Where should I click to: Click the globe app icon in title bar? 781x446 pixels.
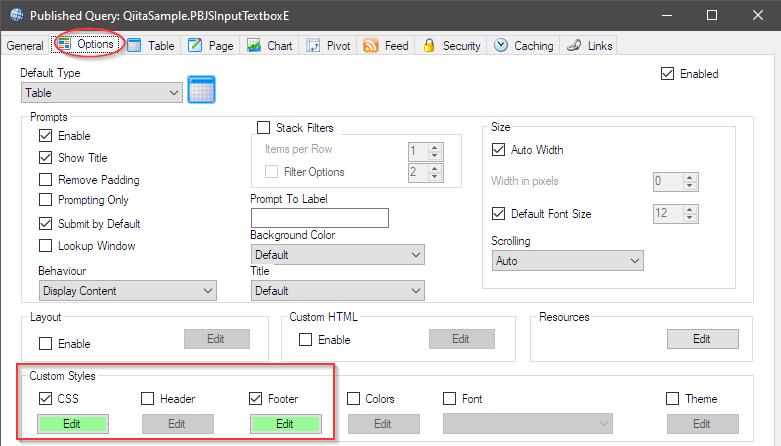[16, 15]
